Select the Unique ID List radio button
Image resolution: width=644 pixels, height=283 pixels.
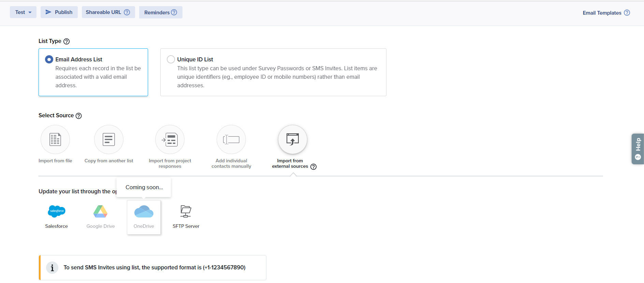point(171,59)
